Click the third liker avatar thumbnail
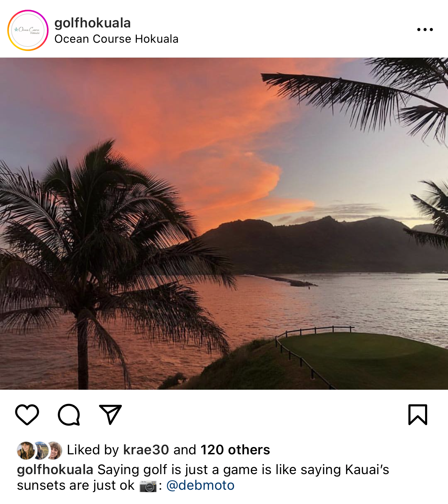The width and height of the screenshot is (448, 504). 55,451
